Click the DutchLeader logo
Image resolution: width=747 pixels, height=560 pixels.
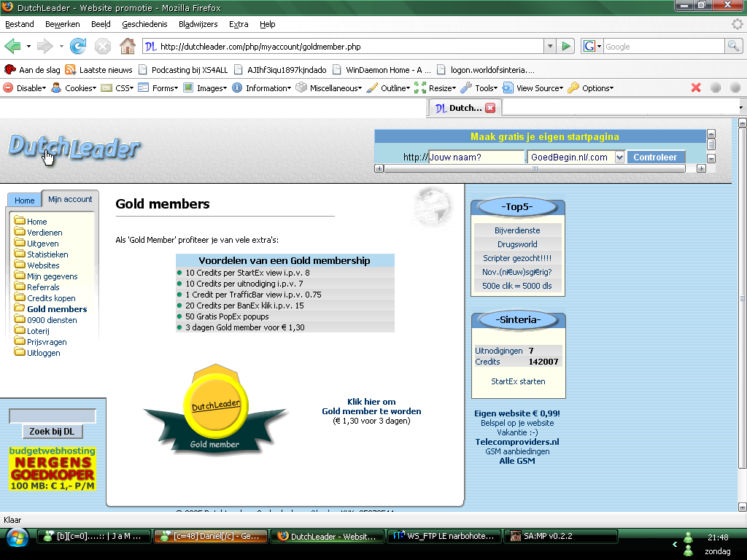pyautogui.click(x=74, y=148)
